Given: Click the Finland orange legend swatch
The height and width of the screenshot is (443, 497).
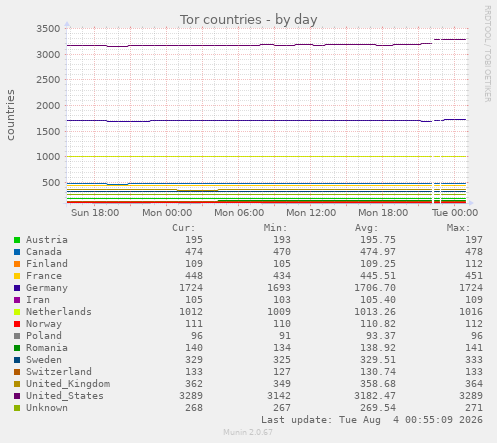Looking at the screenshot, I should pos(17,264).
